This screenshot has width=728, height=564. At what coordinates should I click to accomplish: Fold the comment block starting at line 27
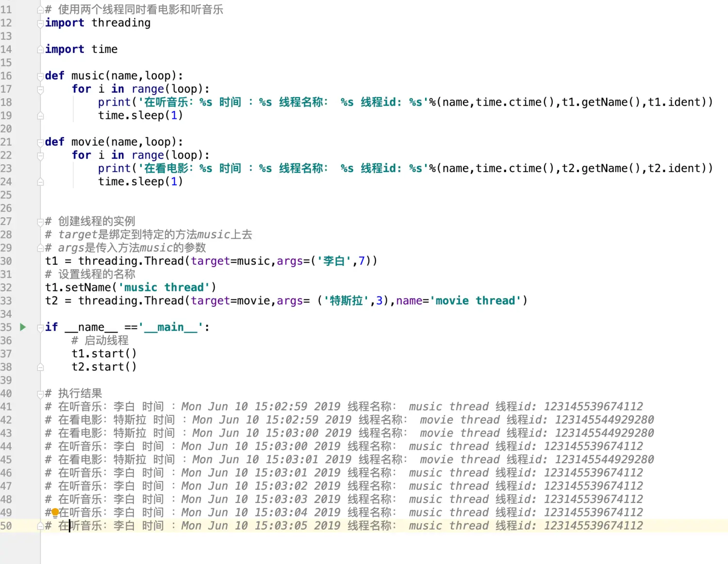(40, 222)
